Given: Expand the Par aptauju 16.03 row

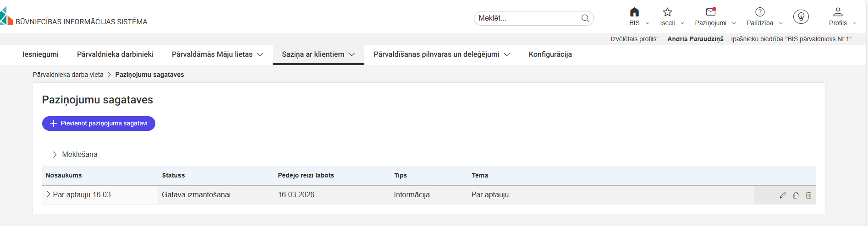Looking at the screenshot, I should click(x=49, y=194).
